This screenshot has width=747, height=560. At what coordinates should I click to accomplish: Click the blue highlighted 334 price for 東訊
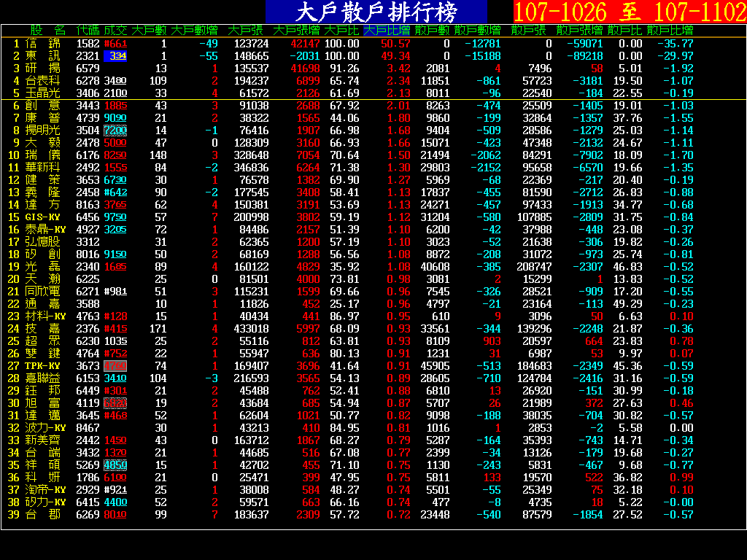pos(116,56)
